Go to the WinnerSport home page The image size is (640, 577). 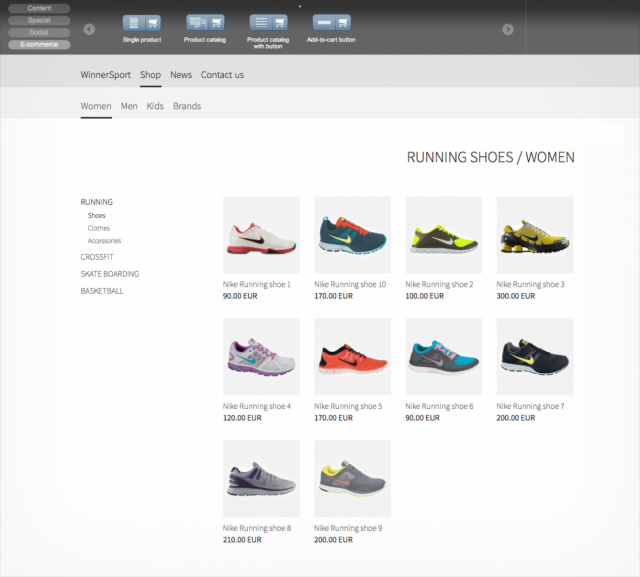point(105,75)
